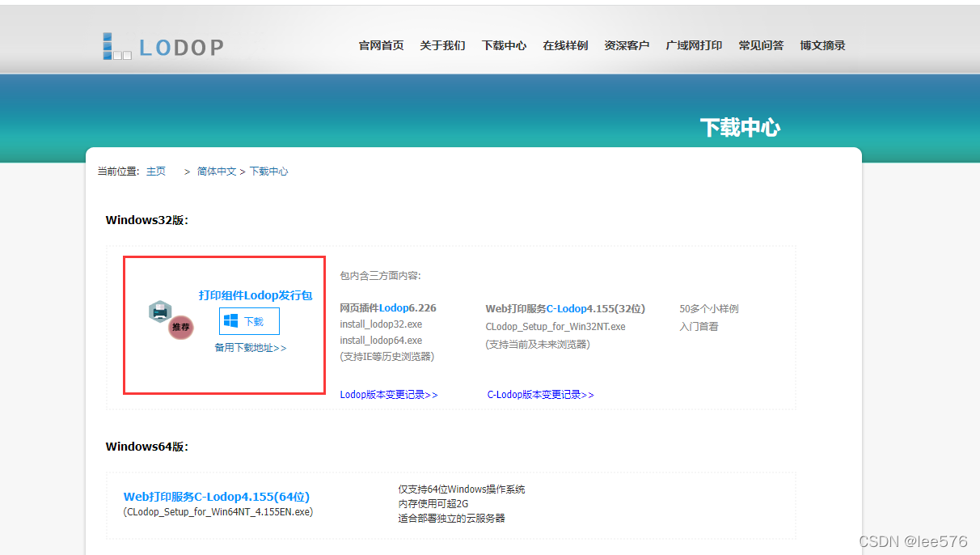
Task: Open the 广域网打印 menu item
Action: [694, 45]
